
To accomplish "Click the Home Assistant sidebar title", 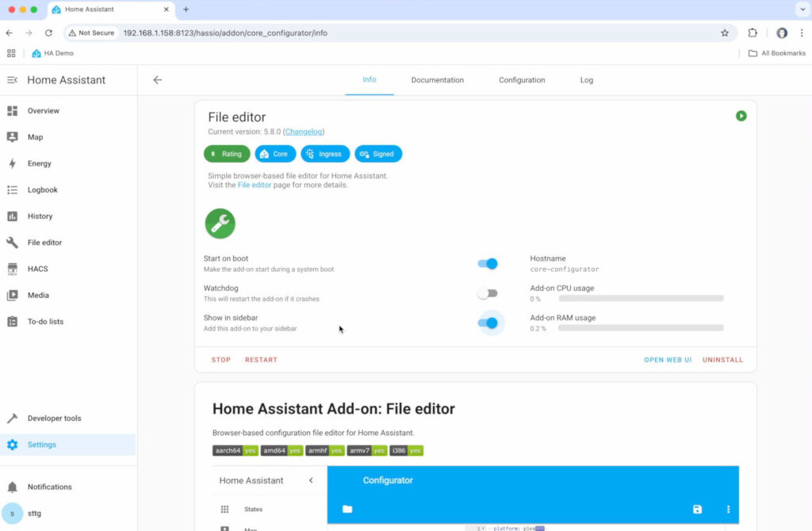I will point(67,80).
